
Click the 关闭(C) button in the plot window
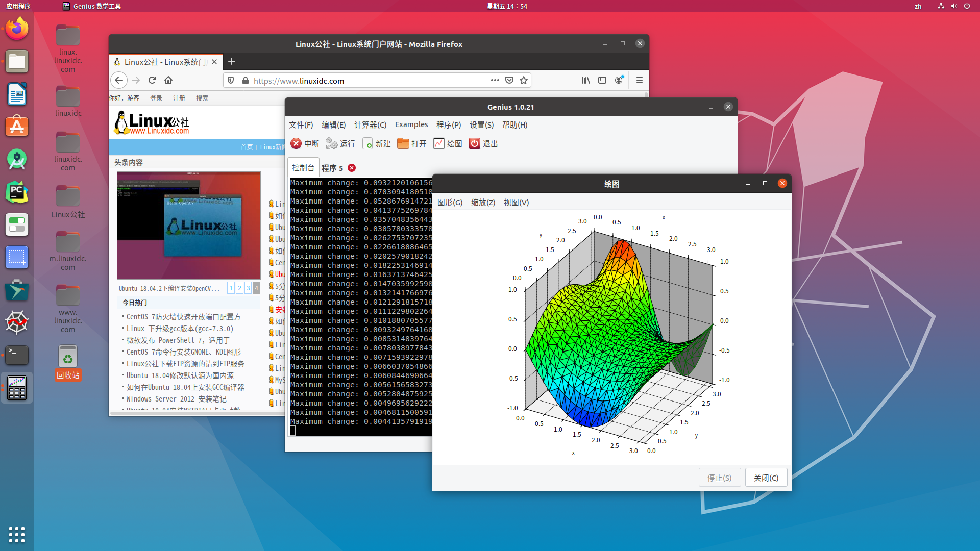(x=766, y=477)
